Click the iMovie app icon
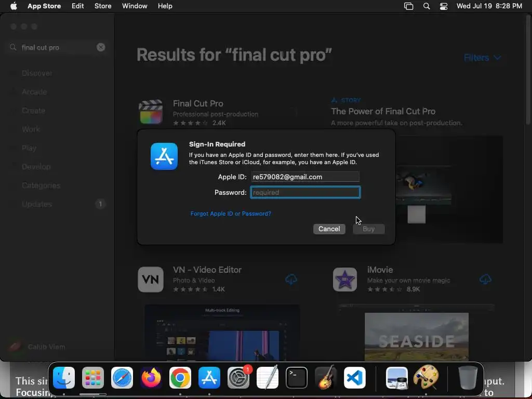Viewport: 532px width, 399px height. (x=345, y=280)
